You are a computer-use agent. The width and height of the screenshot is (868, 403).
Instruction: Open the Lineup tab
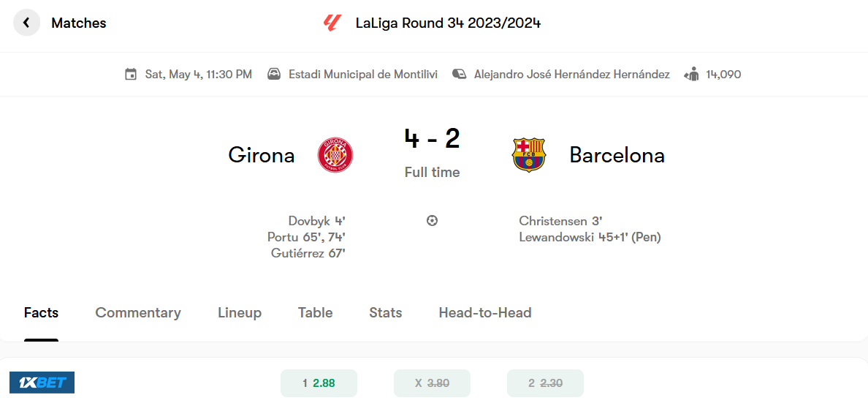(x=240, y=312)
